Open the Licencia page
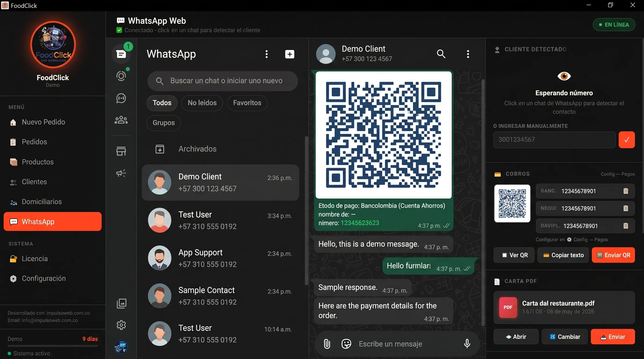Screen dimensions: 644x359 [x=53, y=259]
